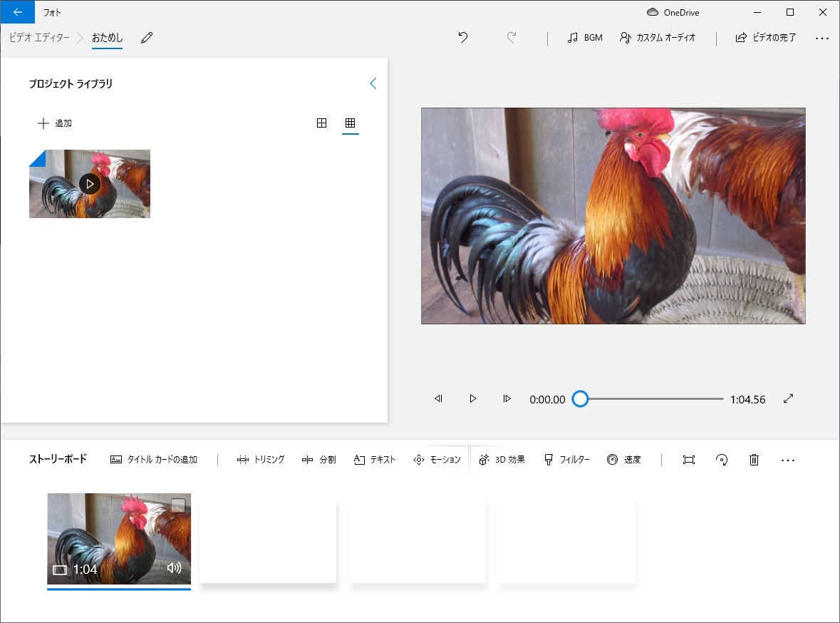
Task: Open the 分割 split tool
Action: [318, 460]
